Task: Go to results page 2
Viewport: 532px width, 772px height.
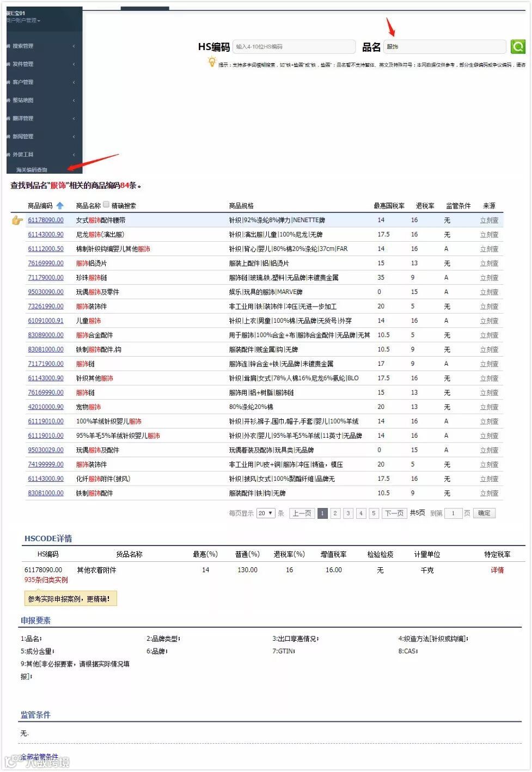Action: point(335,513)
